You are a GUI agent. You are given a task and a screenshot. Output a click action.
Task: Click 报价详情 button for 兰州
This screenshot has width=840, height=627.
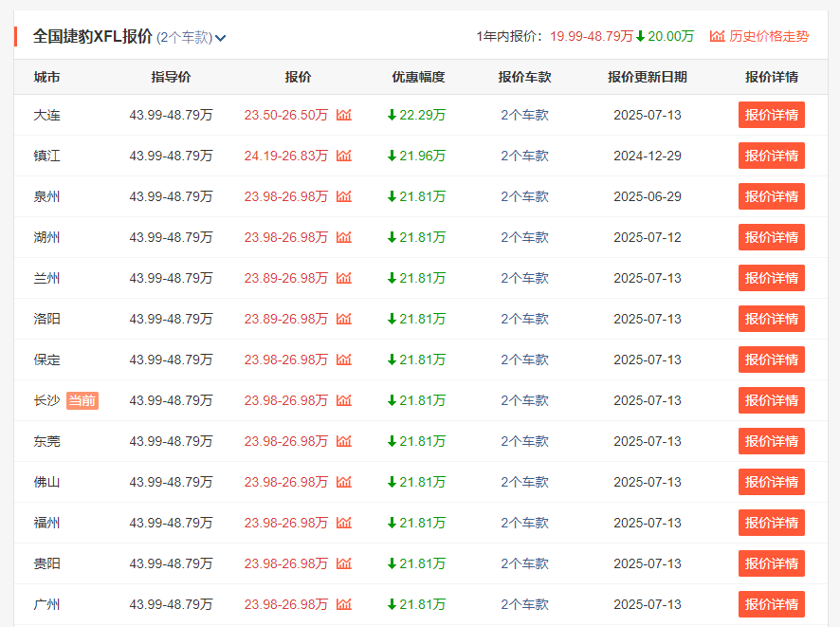772,278
